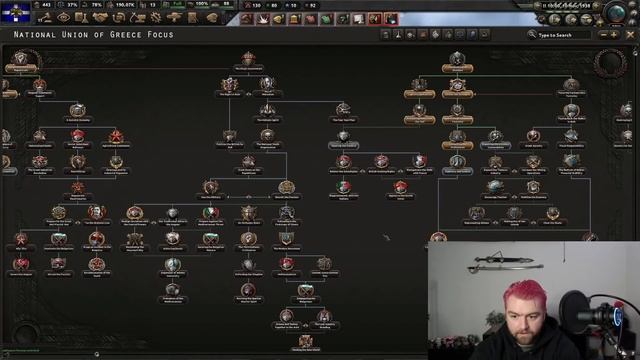Open the Construction crane icon
The image size is (640, 360).
[x=137, y=18]
